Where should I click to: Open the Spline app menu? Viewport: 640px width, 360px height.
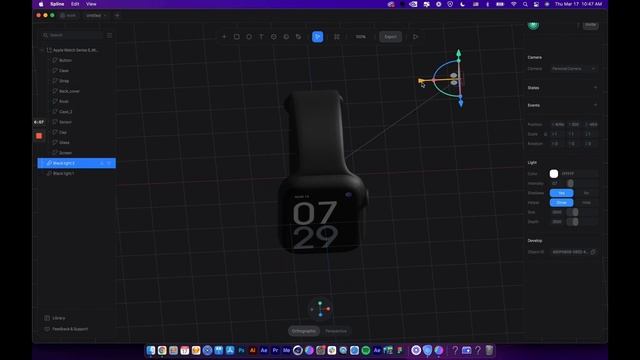57,4
